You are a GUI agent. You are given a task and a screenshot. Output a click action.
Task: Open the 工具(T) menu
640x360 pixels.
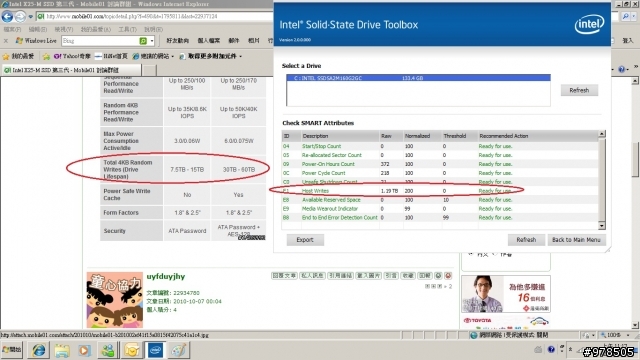tap(127, 29)
